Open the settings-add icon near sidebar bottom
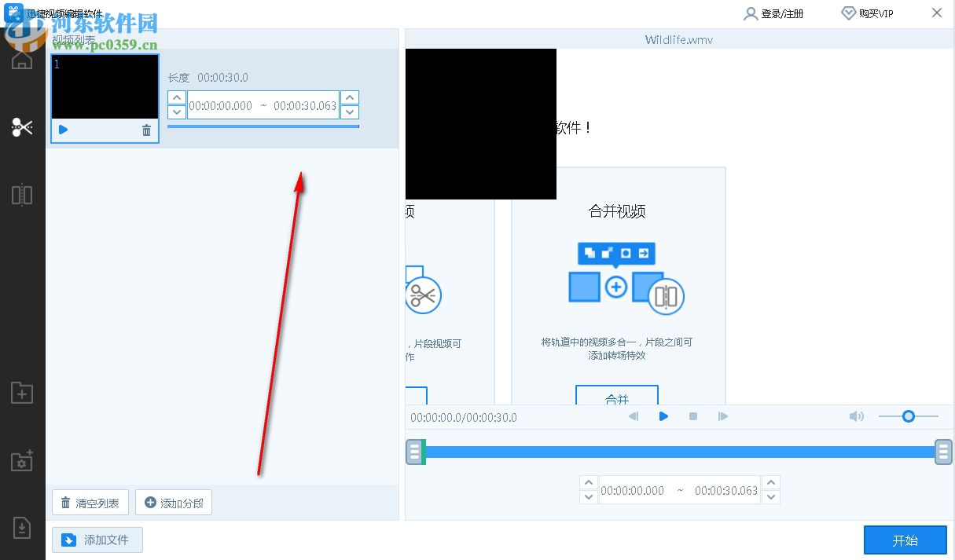Viewport: 955px width, 560px height. [x=21, y=461]
